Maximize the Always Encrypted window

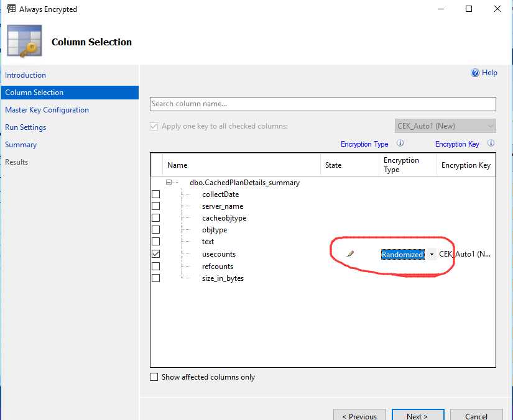point(469,9)
